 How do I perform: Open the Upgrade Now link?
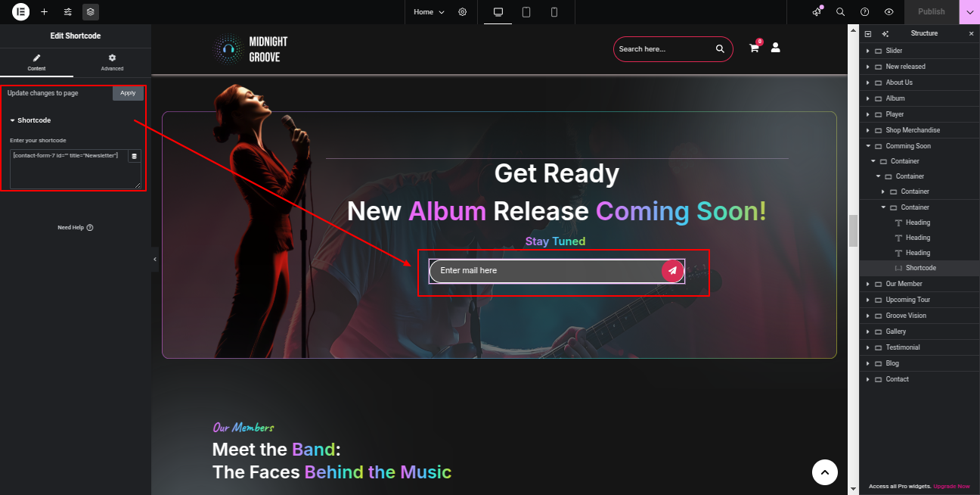click(951, 487)
